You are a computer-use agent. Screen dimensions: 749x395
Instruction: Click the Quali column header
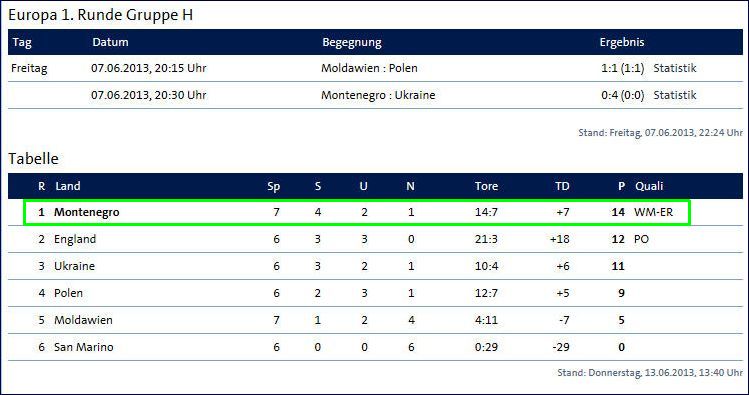point(649,186)
